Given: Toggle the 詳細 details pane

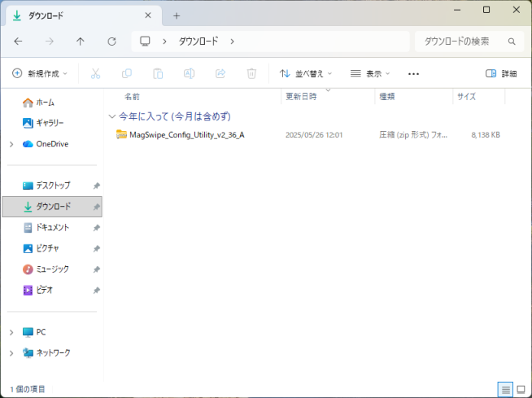Looking at the screenshot, I should (x=501, y=73).
